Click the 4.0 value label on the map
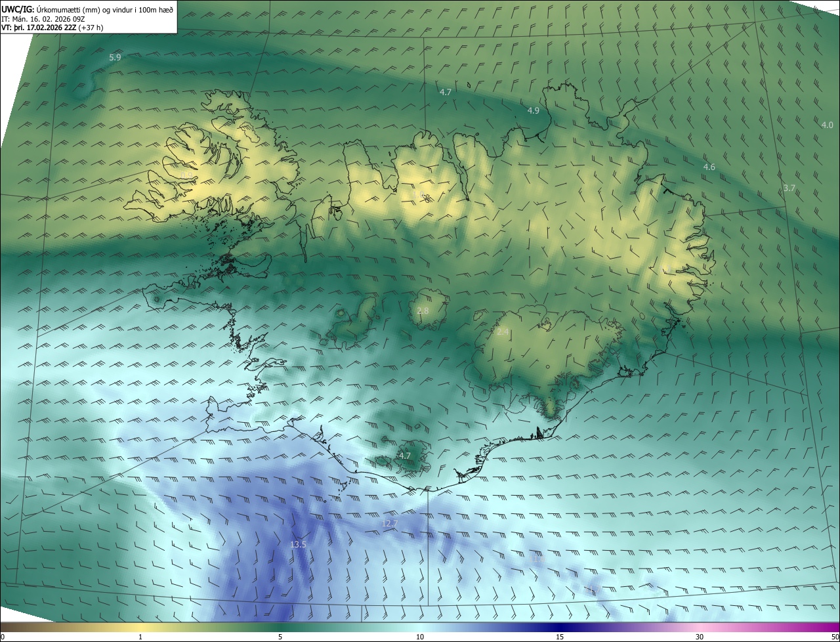Image resolution: width=840 pixels, height=642 pixels. coord(827,125)
